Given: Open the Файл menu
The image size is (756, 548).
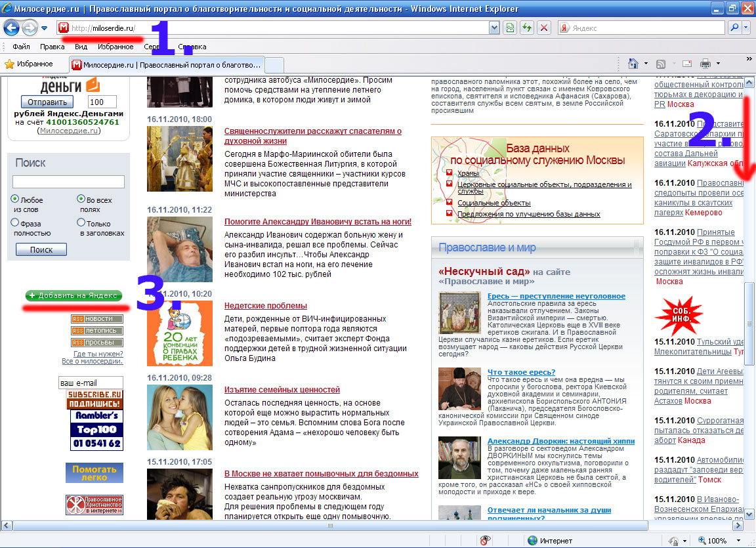Looking at the screenshot, I should point(21,47).
